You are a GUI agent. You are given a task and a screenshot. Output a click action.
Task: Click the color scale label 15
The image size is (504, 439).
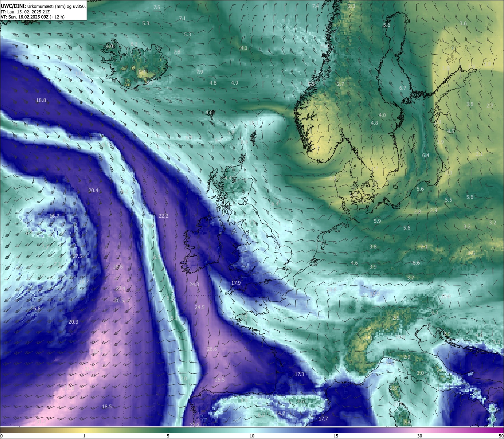(x=336, y=436)
